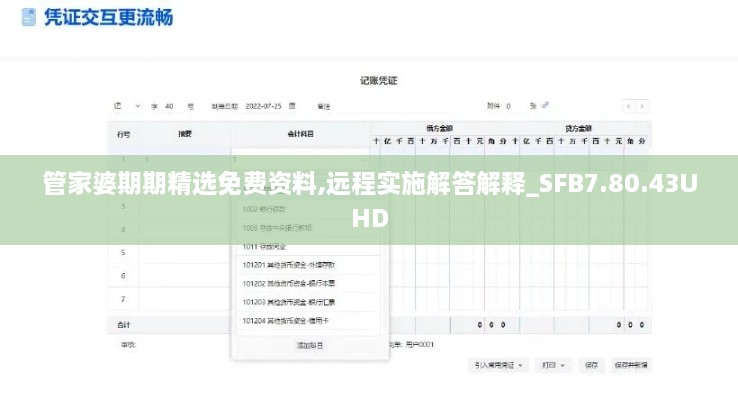Screen dimensions: 738x400
Task: Go to next voucher with right arrow
Action: 642,106
